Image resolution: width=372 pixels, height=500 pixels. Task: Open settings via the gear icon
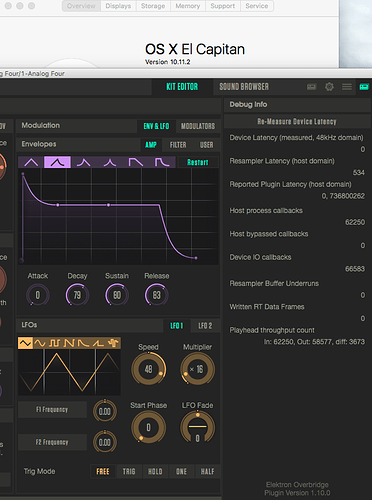point(329,87)
